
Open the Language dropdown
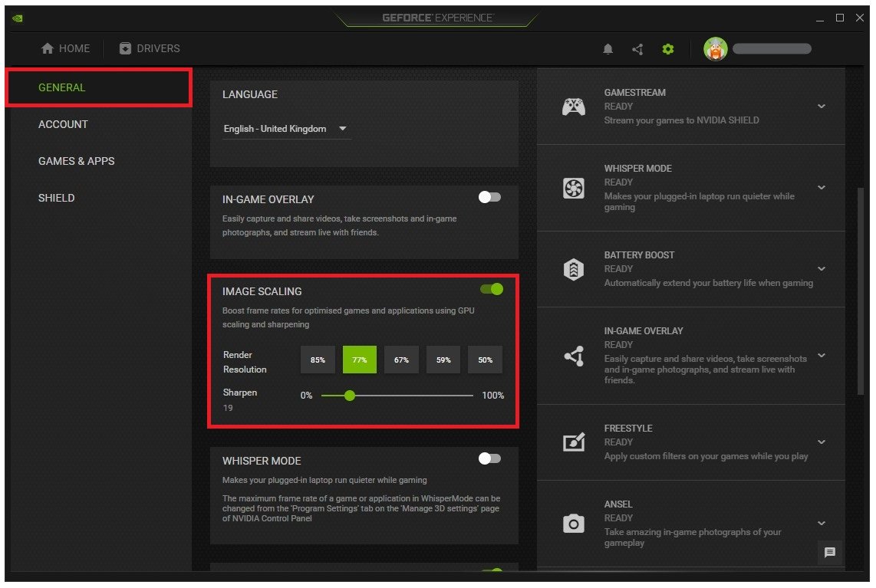tap(285, 129)
